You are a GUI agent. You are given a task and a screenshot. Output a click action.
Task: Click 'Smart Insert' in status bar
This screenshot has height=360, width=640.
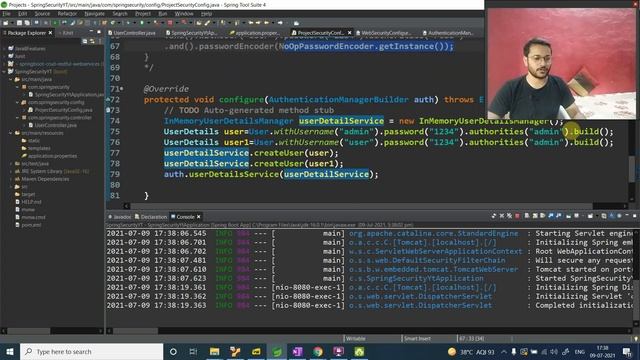pyautogui.click(x=417, y=338)
